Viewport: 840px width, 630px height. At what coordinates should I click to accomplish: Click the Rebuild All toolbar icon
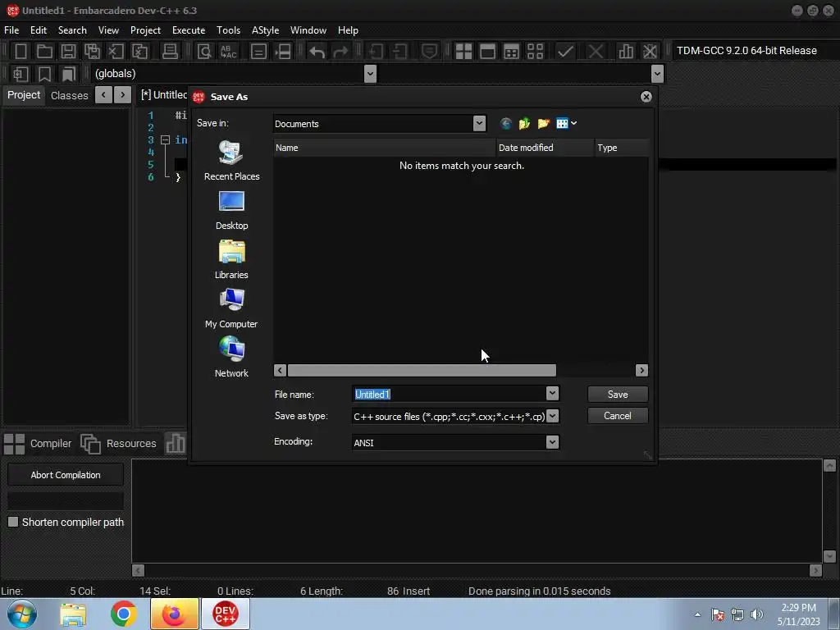tap(535, 52)
